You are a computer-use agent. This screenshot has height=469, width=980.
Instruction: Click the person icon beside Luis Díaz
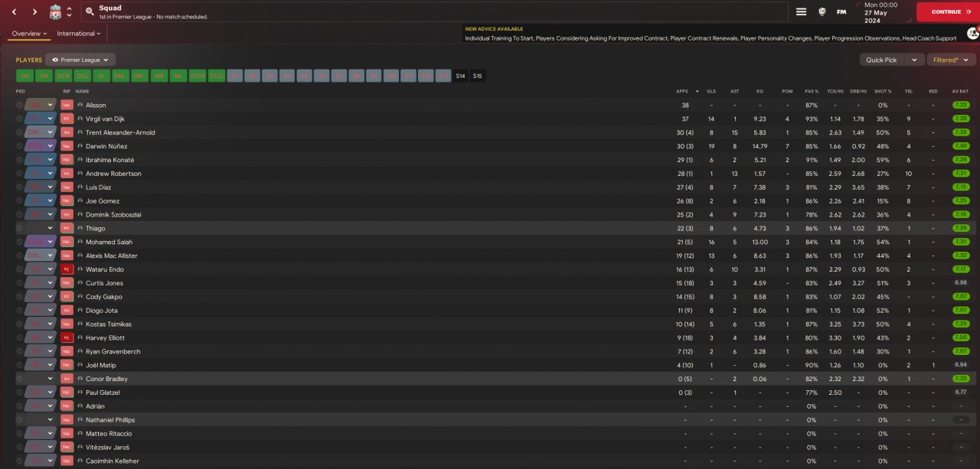click(x=80, y=187)
